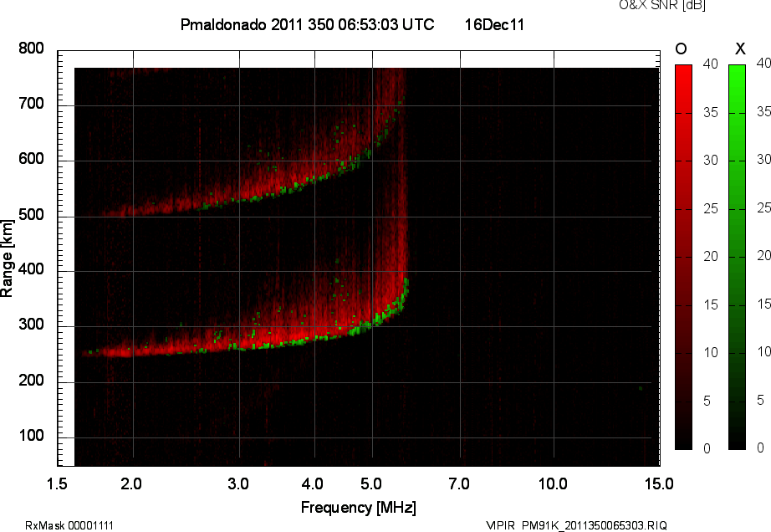Image resolution: width=771 pixels, height=532 pixels.
Task: Click the date label '16Dec11'
Action: point(494,24)
